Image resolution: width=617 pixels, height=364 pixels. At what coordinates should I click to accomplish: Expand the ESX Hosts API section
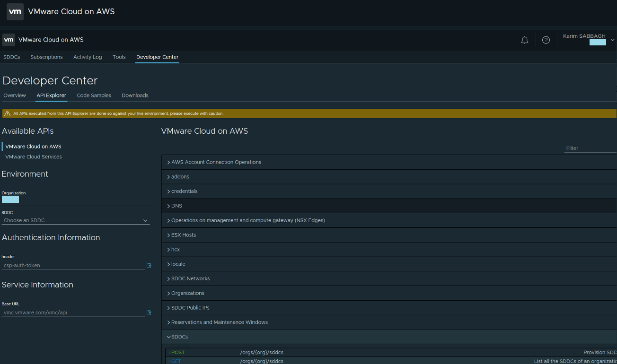click(183, 235)
